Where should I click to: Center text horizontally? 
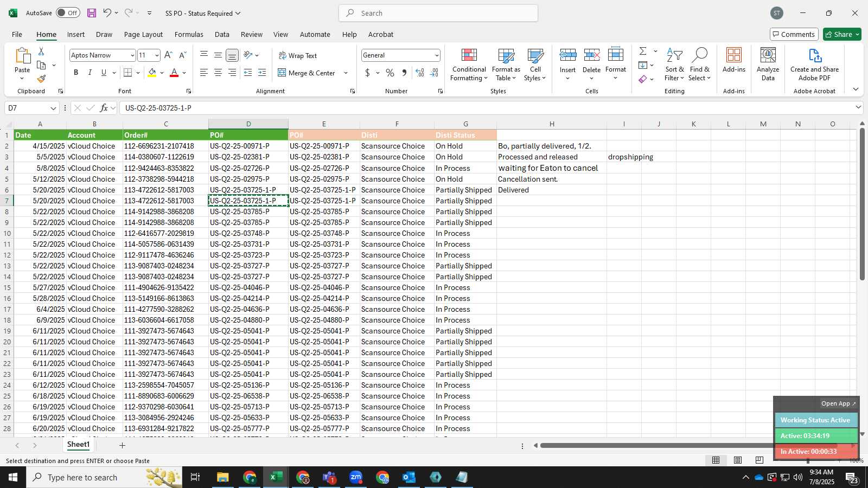(218, 73)
